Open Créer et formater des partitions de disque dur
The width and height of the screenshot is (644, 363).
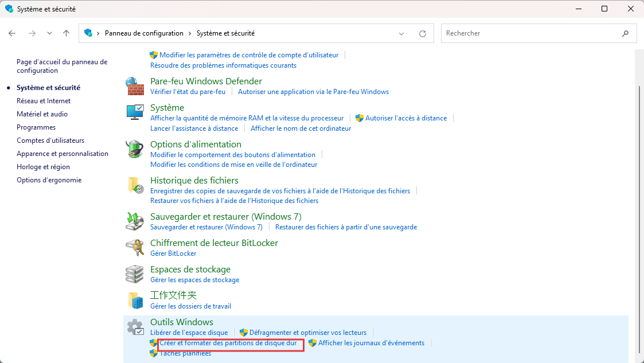pos(229,343)
